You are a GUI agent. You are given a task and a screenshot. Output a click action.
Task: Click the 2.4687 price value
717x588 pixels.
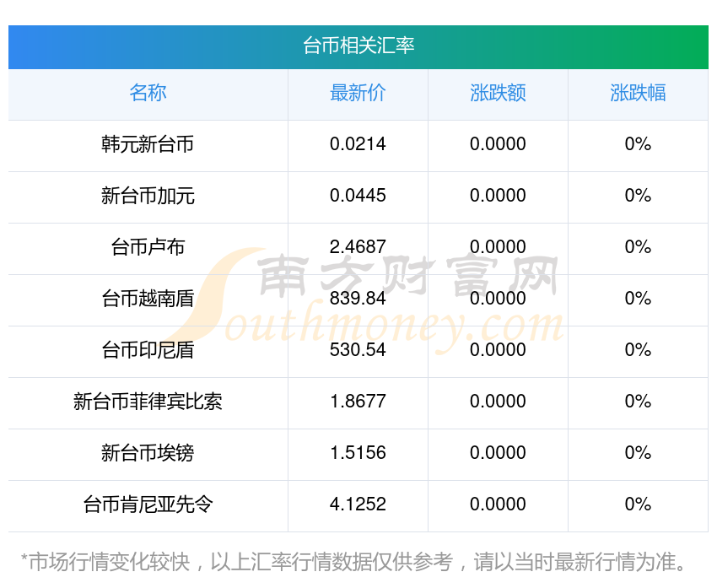358,247
